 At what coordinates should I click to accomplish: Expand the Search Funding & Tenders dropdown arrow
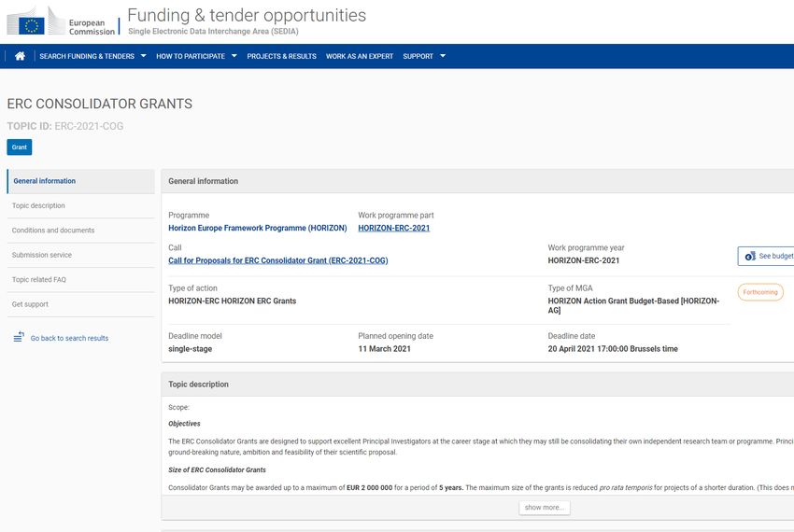click(143, 56)
